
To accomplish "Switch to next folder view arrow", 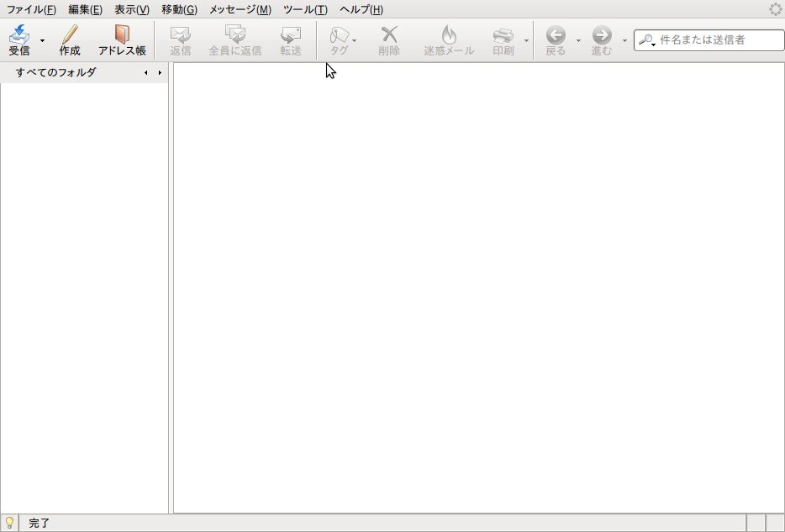I will click(160, 72).
